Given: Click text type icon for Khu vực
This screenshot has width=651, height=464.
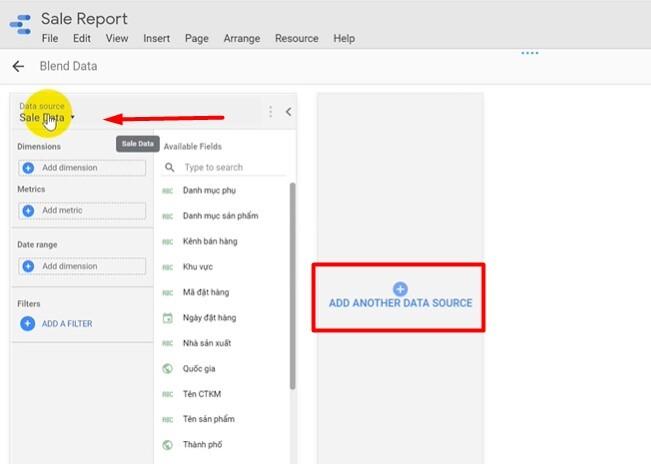Looking at the screenshot, I should point(168,267).
